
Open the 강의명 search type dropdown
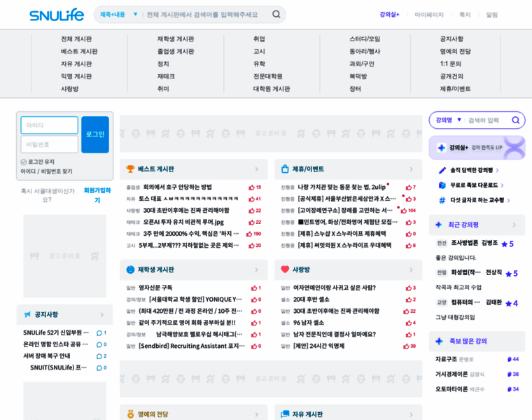pos(449,120)
